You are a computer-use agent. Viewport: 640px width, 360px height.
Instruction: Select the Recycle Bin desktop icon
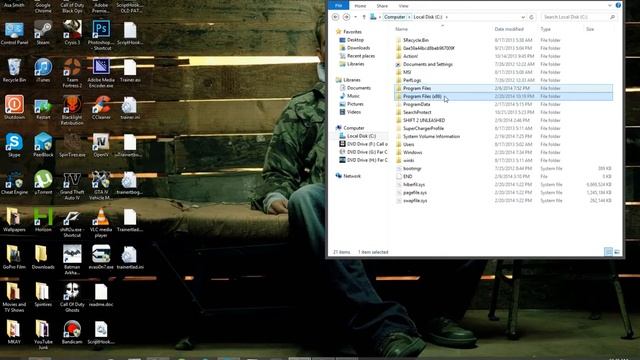pyautogui.click(x=14, y=70)
